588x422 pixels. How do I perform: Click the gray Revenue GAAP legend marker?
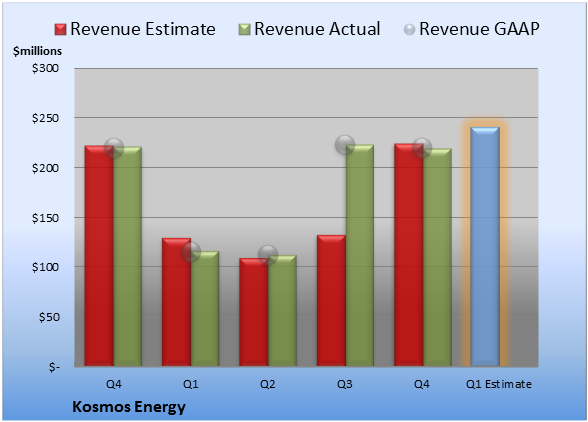click(409, 30)
